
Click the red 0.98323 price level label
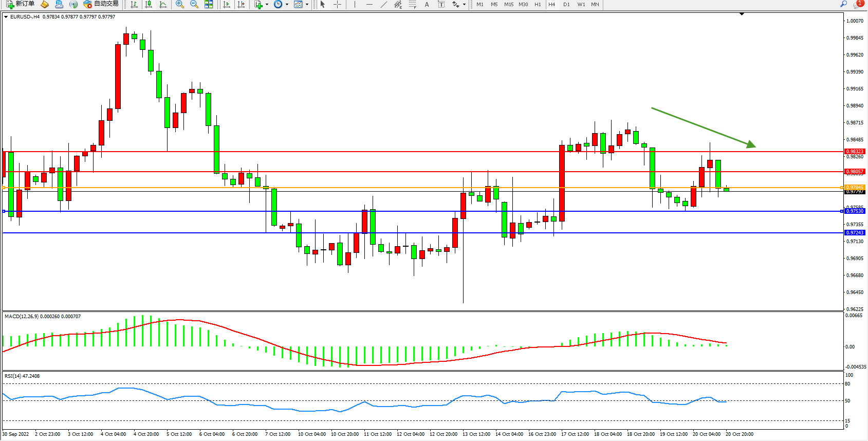855,152
